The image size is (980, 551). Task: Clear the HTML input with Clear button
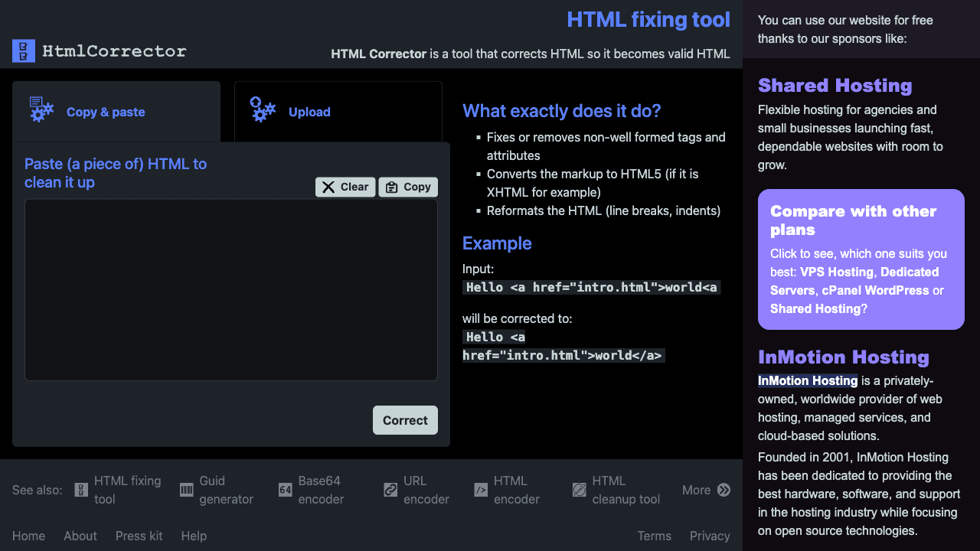point(345,187)
